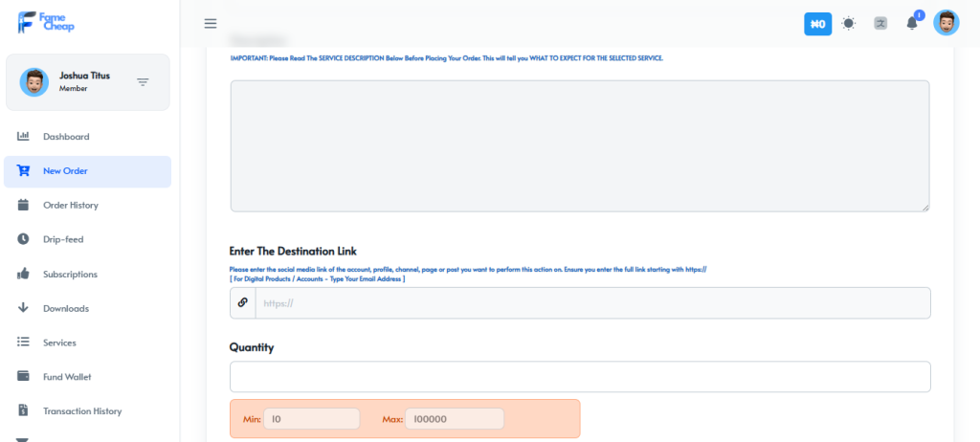Expand the Joshua Titus account filter icon
The width and height of the screenshot is (980, 442).
144,82
